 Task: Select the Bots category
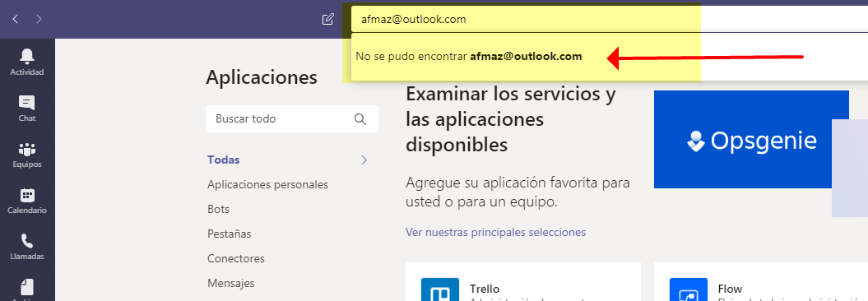click(x=218, y=209)
